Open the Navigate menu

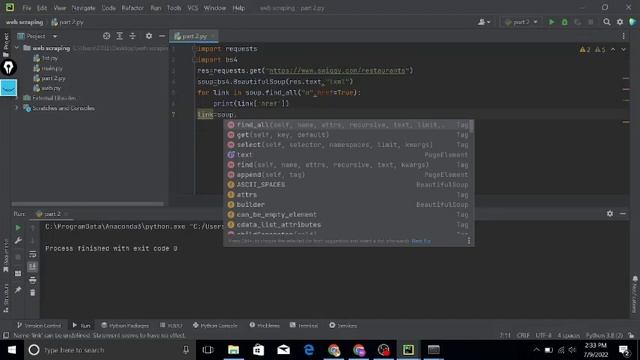[83, 8]
